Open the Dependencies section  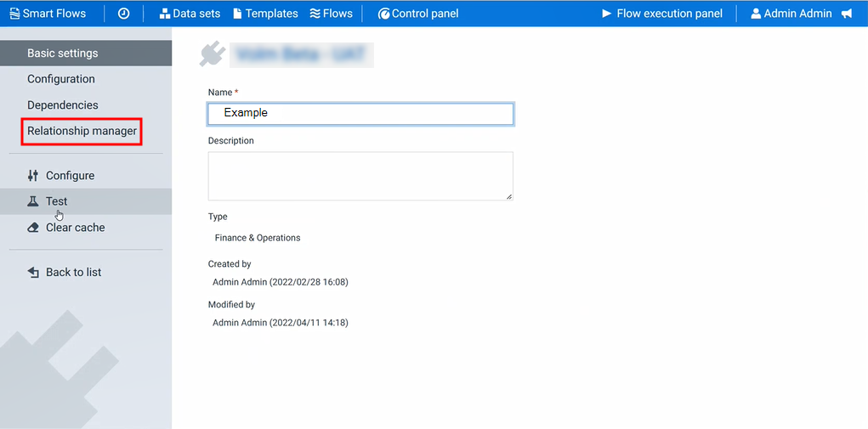click(86, 105)
